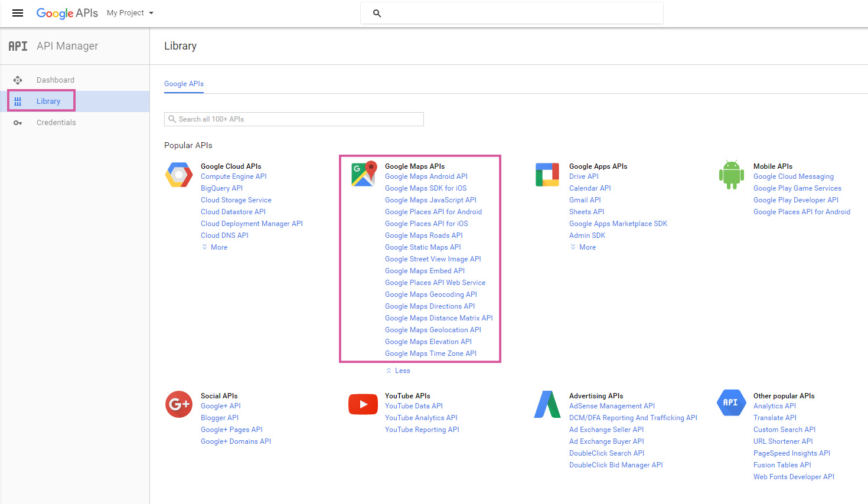Click the Google Maps APIs icon
The width and height of the screenshot is (868, 504).
tap(364, 174)
